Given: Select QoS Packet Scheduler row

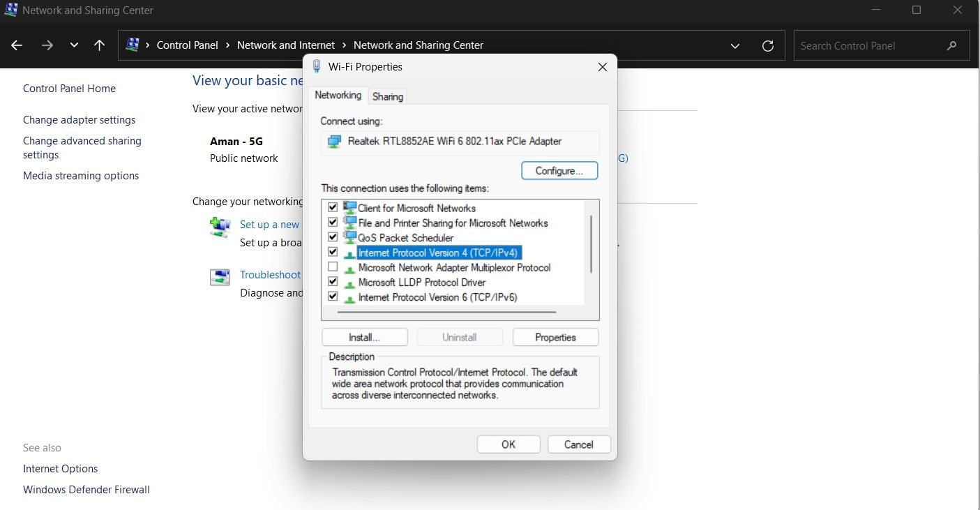Looking at the screenshot, I should tap(406, 238).
